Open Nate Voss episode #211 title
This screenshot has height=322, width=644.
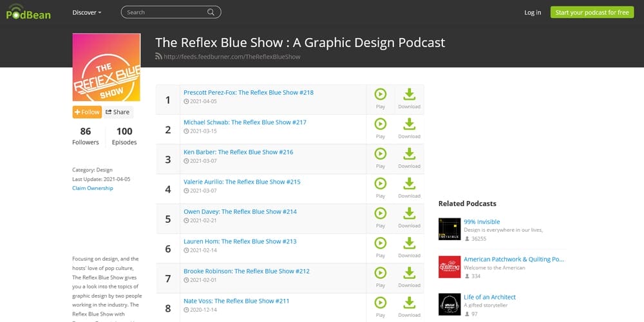(x=236, y=301)
